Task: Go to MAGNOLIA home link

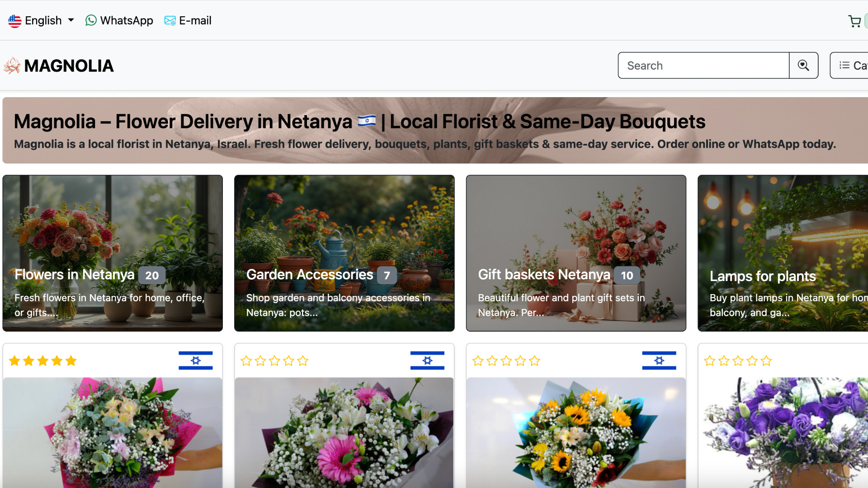Action: click(x=59, y=66)
